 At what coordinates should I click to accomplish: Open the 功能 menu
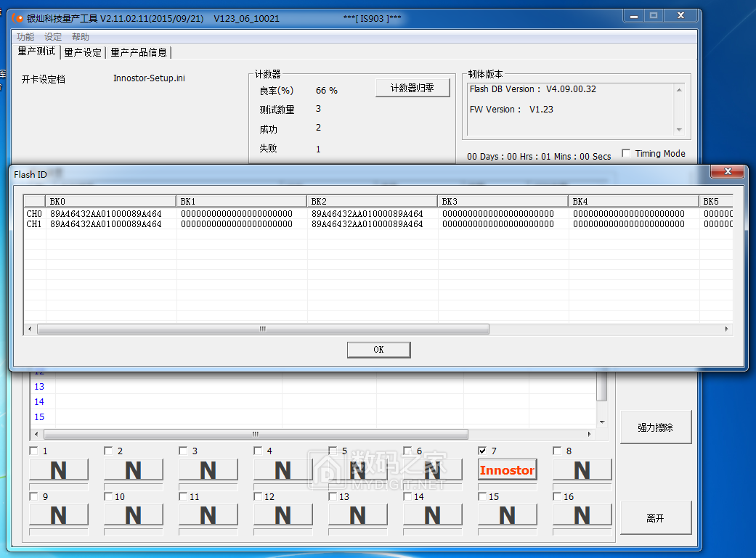(x=25, y=37)
